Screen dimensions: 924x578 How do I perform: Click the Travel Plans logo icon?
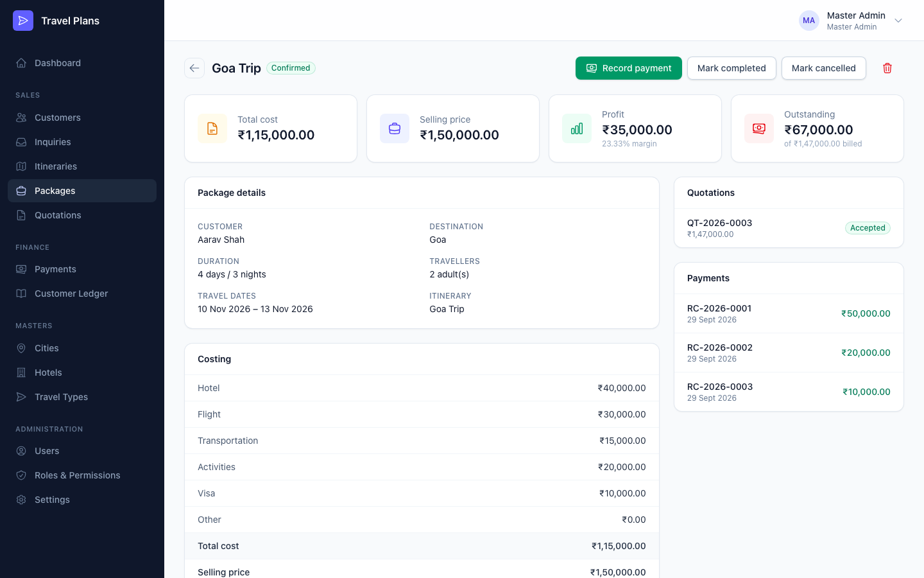click(x=23, y=21)
